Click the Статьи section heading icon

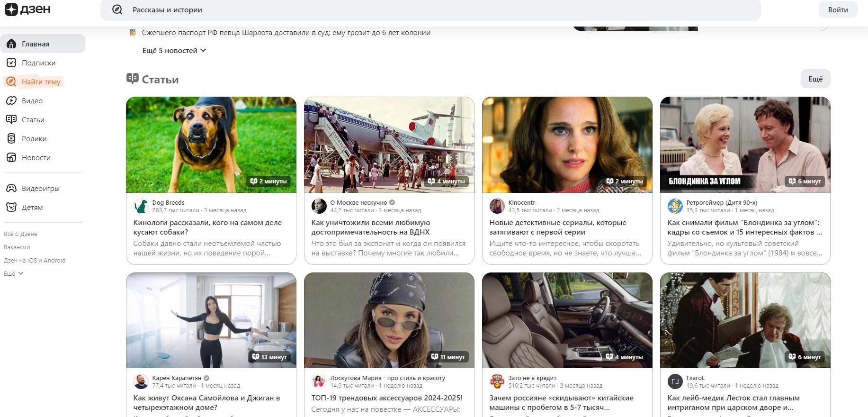[x=133, y=79]
